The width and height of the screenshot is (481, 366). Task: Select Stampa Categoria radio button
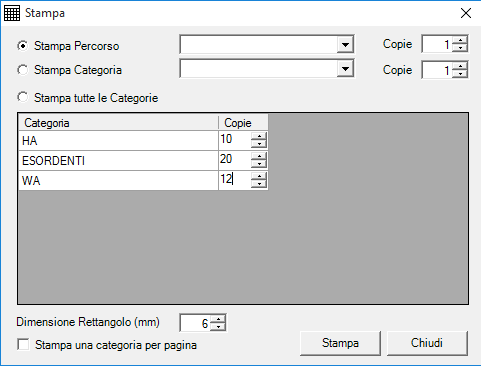23,70
